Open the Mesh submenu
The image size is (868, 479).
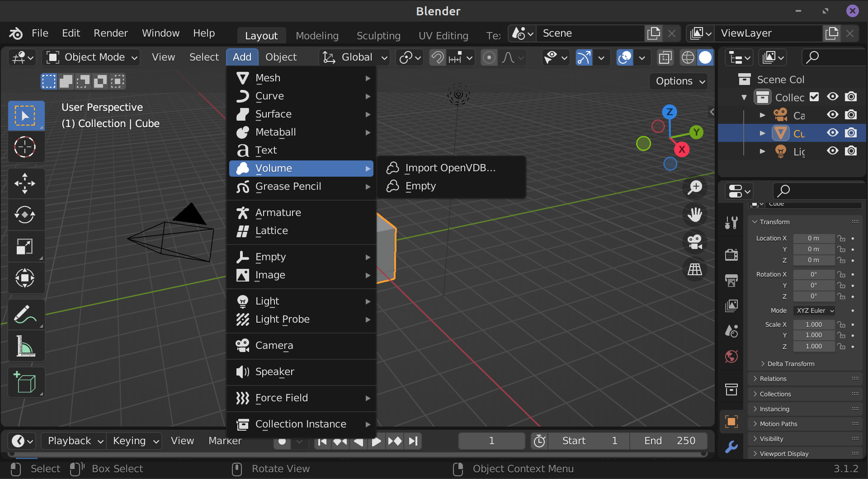tap(302, 78)
